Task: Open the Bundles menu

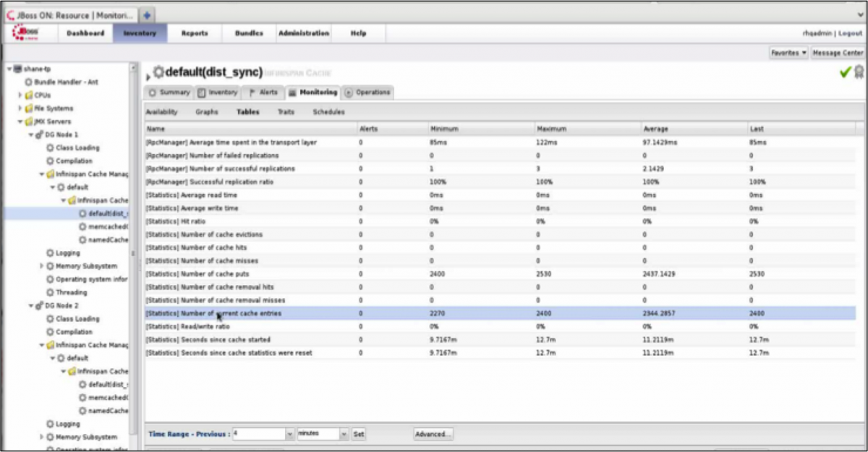Action: click(249, 33)
